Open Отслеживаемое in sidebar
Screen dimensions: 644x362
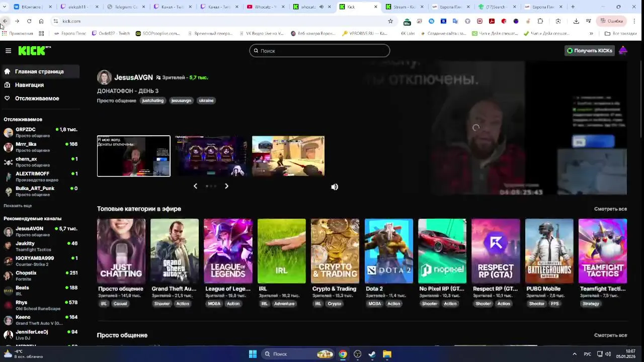coord(40,99)
